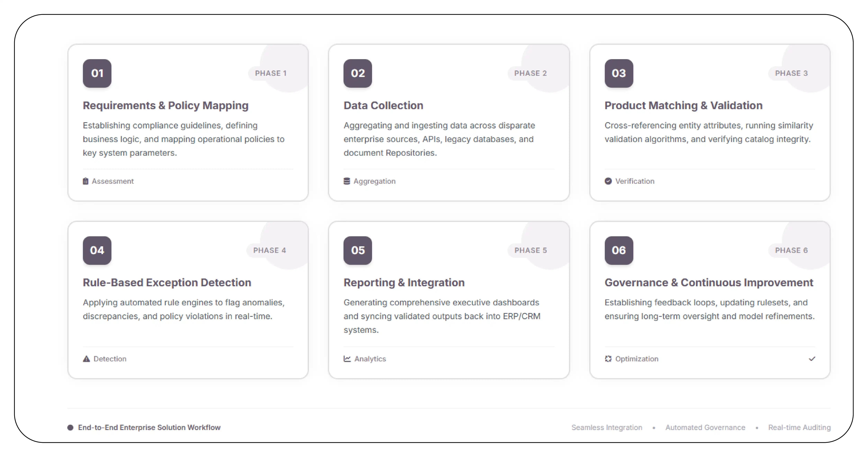Viewport: 868px width, 457px height.
Task: Click the 05 step number badge
Action: tap(358, 251)
